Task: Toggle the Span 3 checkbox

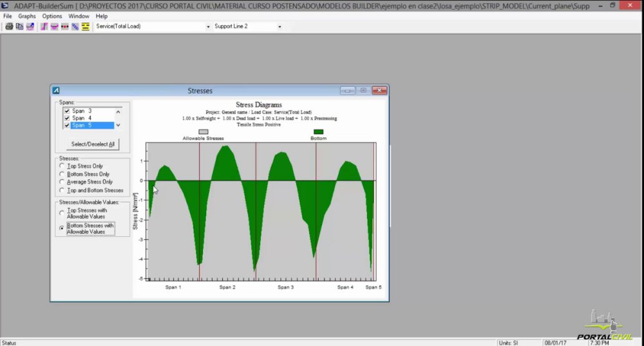Action: click(67, 111)
